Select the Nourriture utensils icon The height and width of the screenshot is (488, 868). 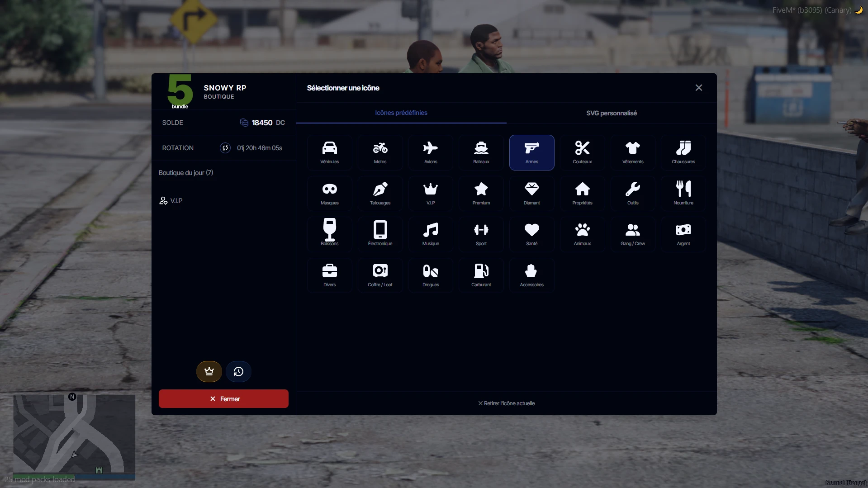[x=683, y=194]
